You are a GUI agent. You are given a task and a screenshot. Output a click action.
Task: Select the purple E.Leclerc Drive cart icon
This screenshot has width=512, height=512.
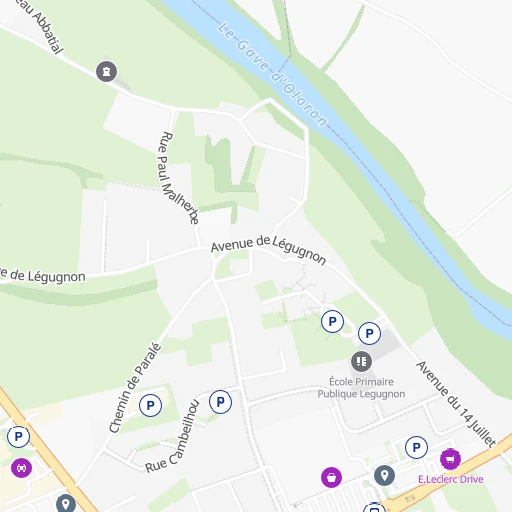[450, 459]
